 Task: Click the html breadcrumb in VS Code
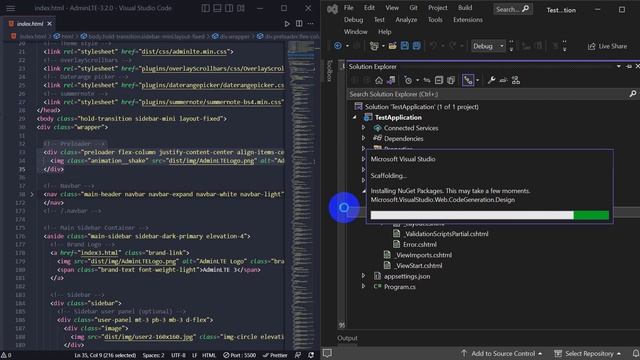[64, 36]
